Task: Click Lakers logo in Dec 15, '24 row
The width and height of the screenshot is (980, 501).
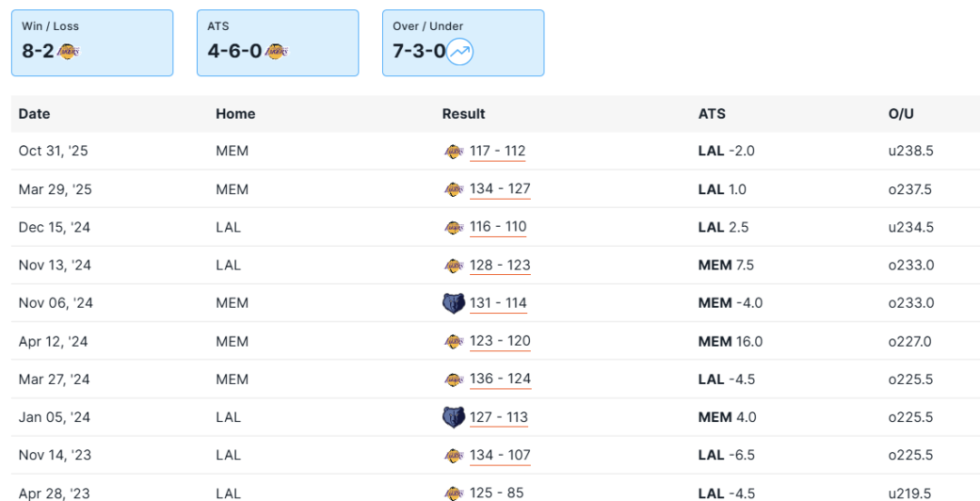Action: 454,228
